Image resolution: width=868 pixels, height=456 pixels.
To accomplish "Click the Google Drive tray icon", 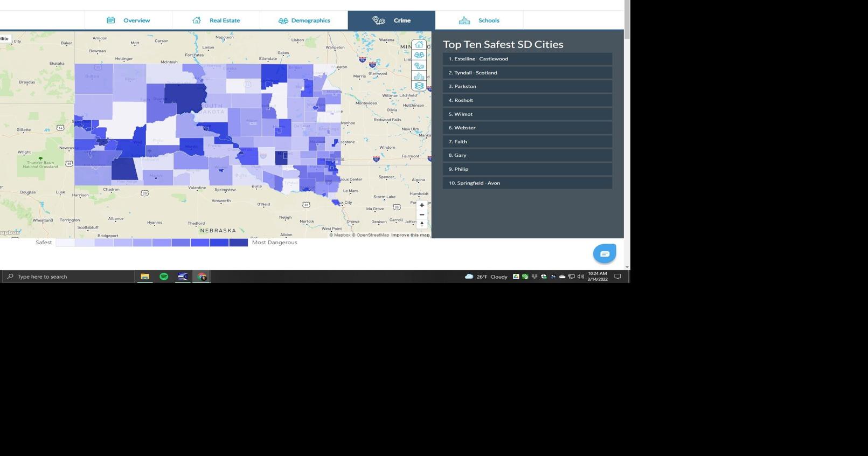I will pyautogui.click(x=516, y=277).
